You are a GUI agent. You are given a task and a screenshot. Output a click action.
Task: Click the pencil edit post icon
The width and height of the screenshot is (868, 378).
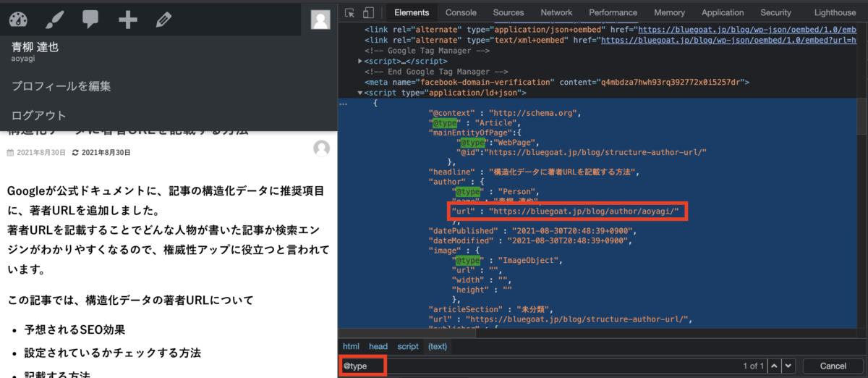163,20
